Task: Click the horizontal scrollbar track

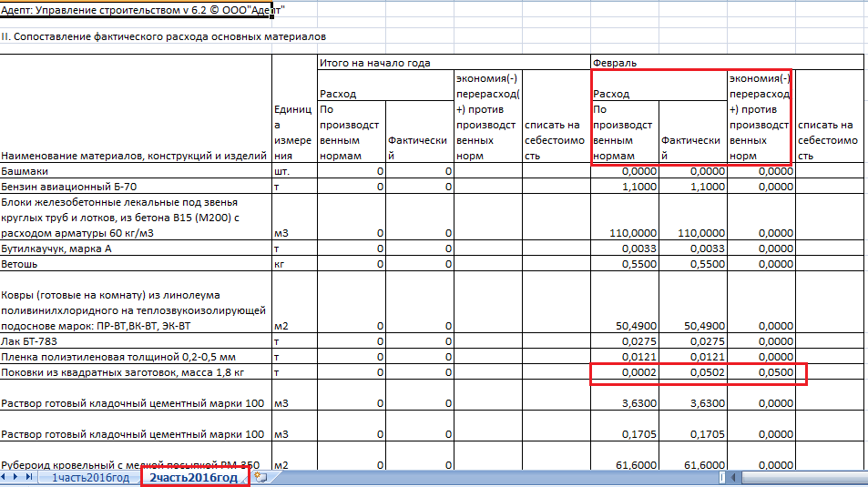Action: click(803, 477)
